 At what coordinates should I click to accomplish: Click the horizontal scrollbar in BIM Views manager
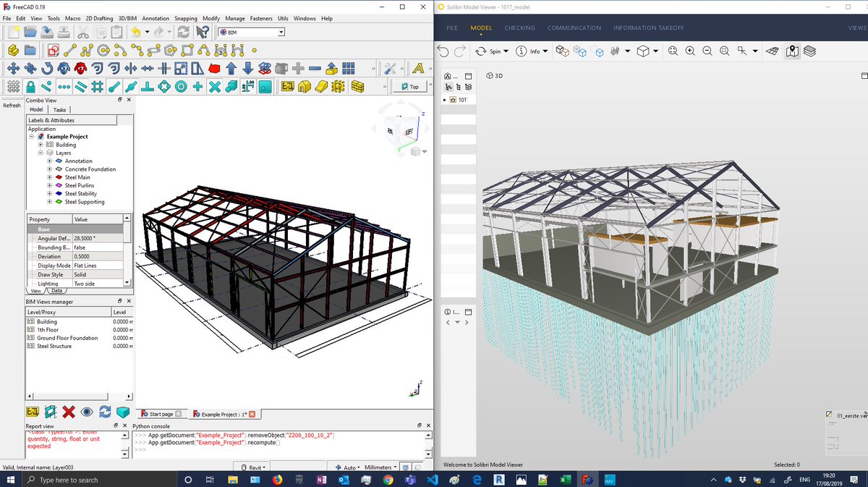pos(78,397)
